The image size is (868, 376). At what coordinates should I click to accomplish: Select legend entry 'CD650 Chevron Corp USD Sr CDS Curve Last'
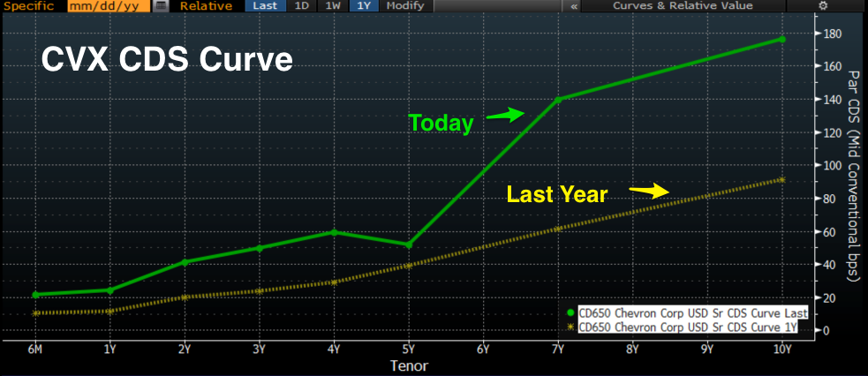click(x=693, y=313)
